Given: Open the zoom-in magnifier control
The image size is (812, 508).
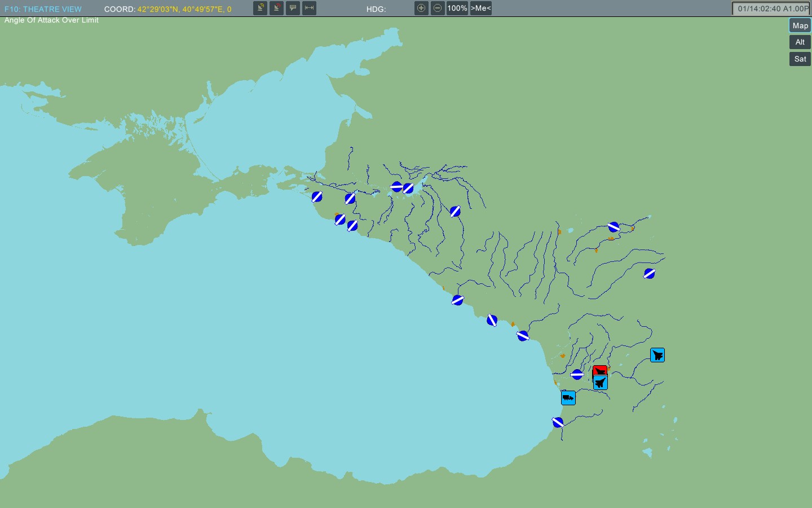Looking at the screenshot, I should pos(421,8).
